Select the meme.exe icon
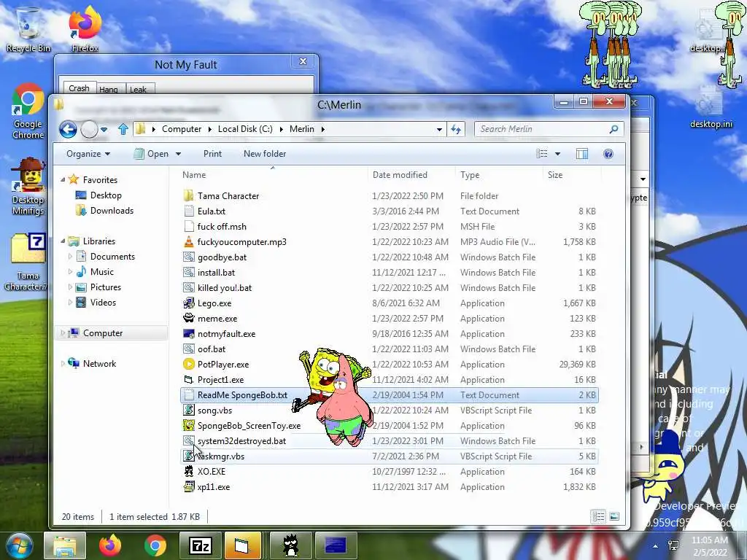747x560 pixels. click(189, 318)
